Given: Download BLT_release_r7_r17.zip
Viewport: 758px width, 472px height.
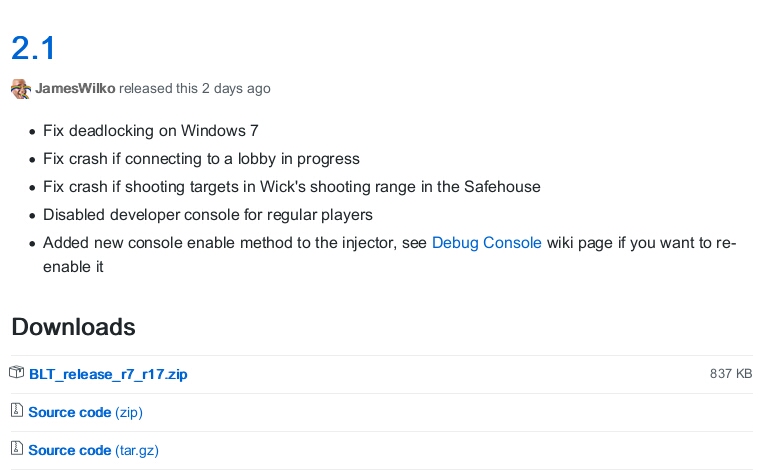Looking at the screenshot, I should pyautogui.click(x=108, y=375).
